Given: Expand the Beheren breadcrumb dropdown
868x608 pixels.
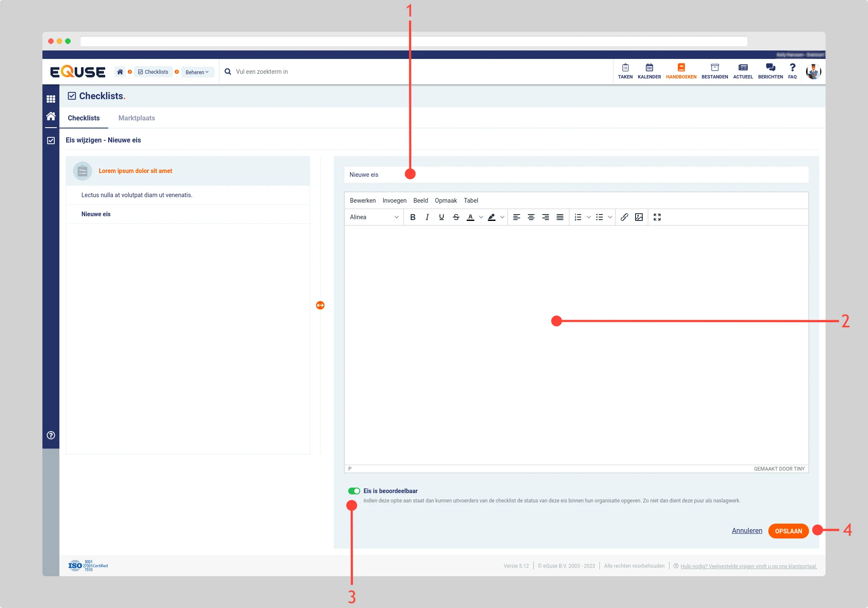Looking at the screenshot, I should (x=197, y=72).
